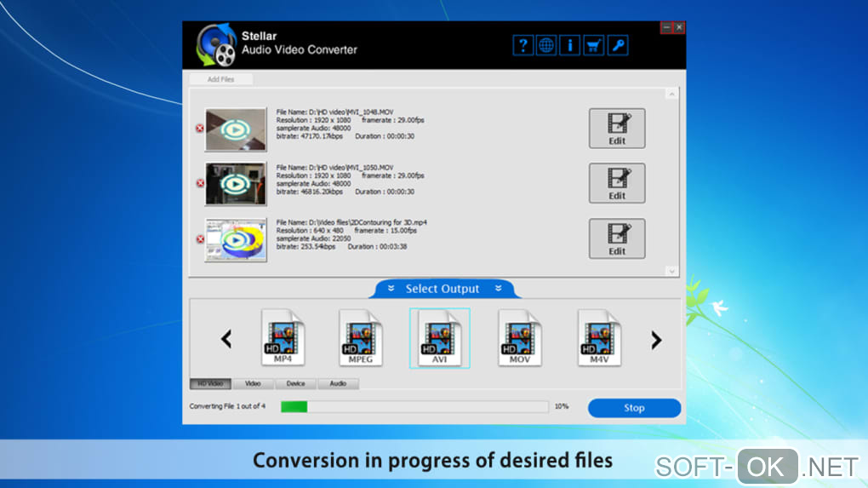Switch to Audio tab
Viewport: 868px width, 488px height.
[x=338, y=383]
